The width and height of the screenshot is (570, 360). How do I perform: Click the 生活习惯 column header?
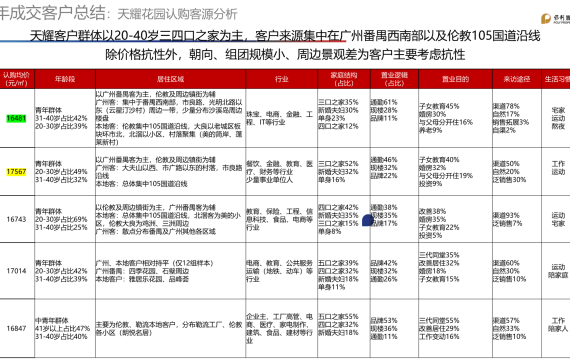[x=556, y=79]
